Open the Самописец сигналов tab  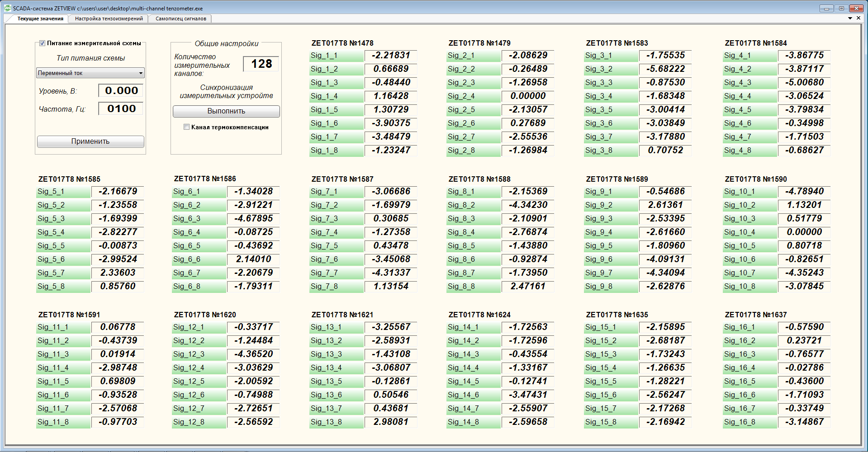[181, 19]
